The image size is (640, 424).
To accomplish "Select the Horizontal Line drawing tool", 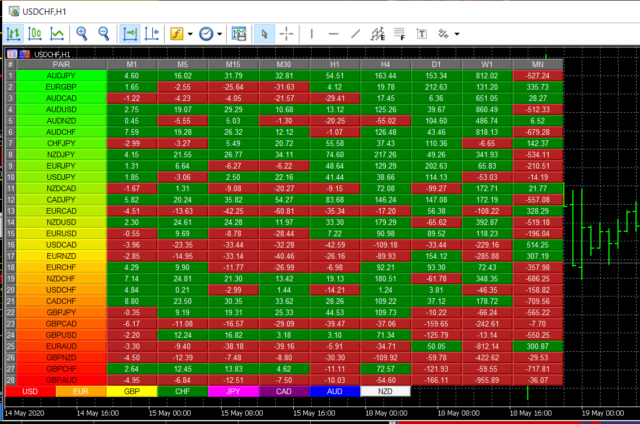I will tap(333, 34).
